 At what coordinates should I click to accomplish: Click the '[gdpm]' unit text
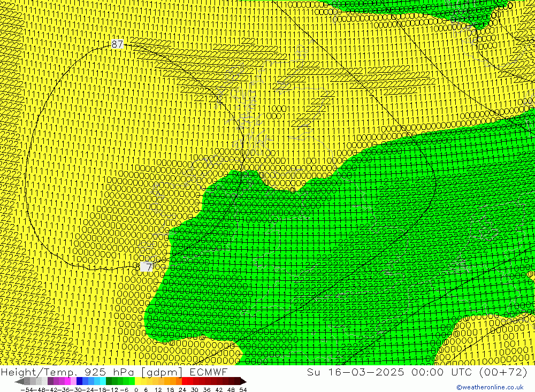(x=162, y=372)
